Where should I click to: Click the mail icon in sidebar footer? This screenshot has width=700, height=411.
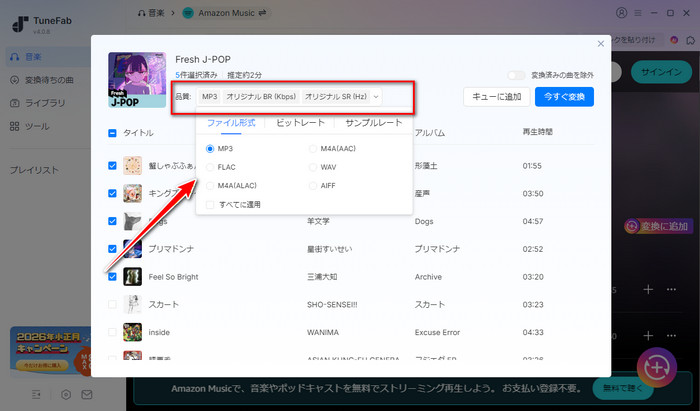pos(87,394)
